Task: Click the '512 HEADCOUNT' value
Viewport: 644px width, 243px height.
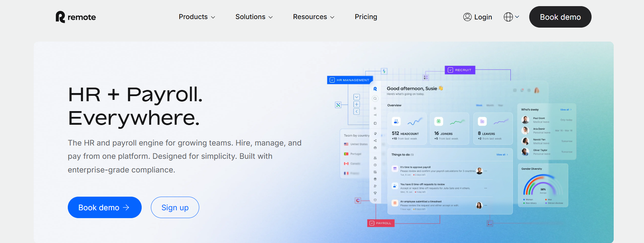Action: (405, 134)
